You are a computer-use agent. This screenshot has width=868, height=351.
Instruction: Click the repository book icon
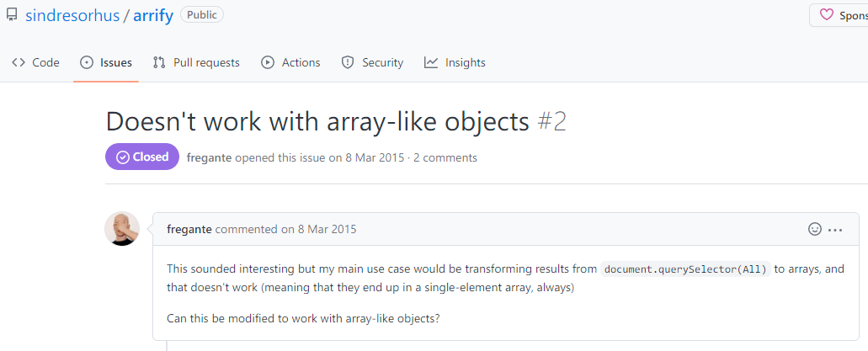[x=12, y=15]
